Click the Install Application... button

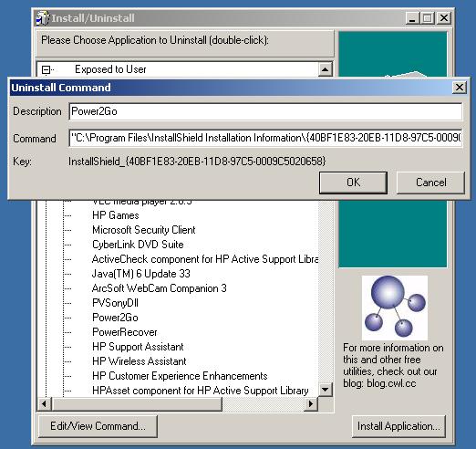[x=398, y=426]
